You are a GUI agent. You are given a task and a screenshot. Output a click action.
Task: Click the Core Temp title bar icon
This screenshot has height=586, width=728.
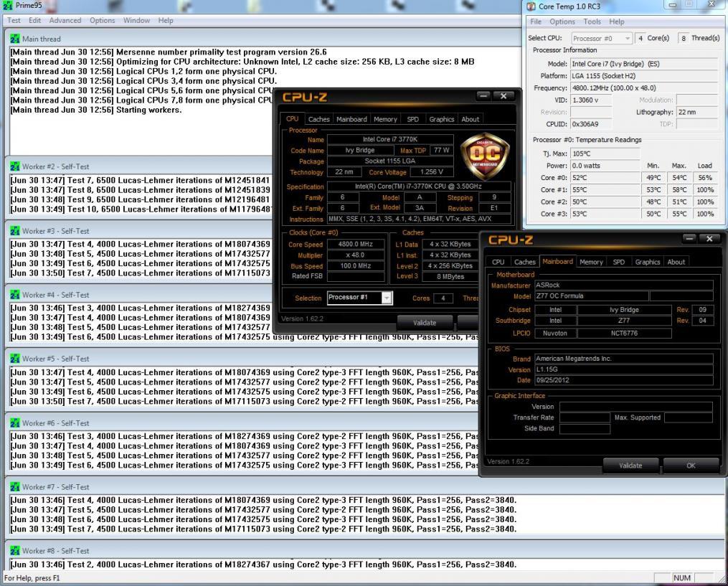pos(531,6)
